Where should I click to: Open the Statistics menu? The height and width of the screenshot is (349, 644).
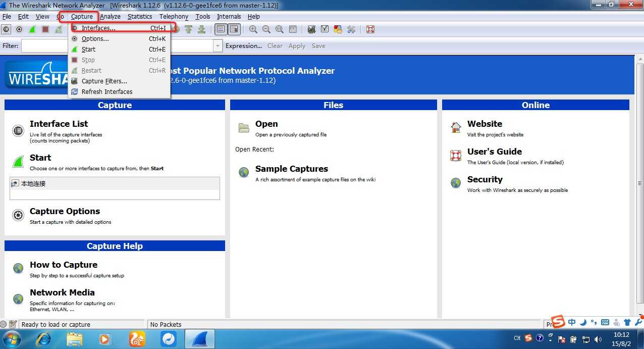(x=140, y=17)
